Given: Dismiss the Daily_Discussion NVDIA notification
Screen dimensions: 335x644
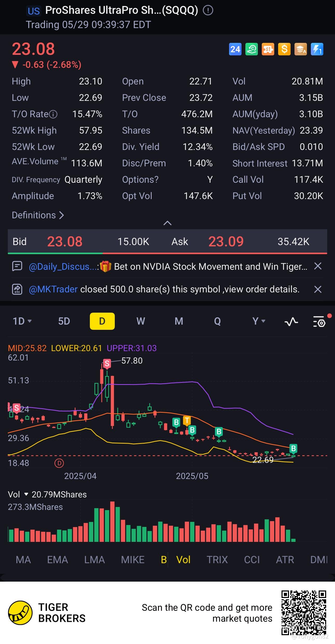Looking at the screenshot, I should coord(318,266).
